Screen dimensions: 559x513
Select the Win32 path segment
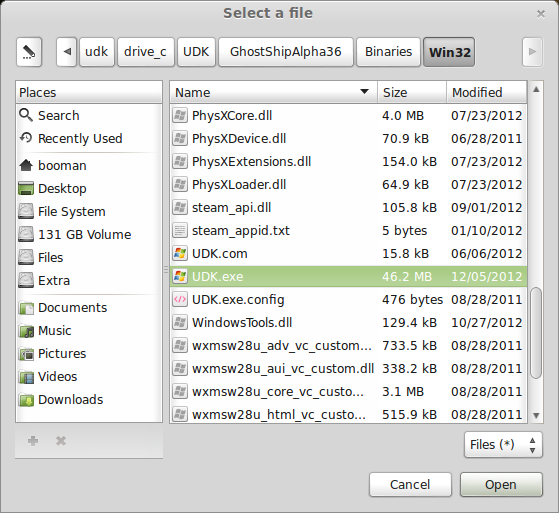click(x=449, y=52)
